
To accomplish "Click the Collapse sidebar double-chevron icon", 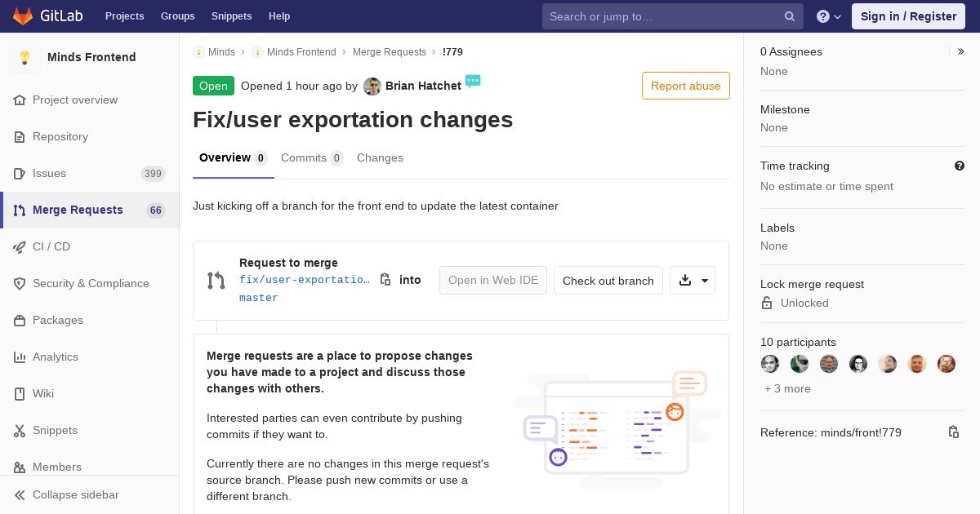I will coord(20,494).
